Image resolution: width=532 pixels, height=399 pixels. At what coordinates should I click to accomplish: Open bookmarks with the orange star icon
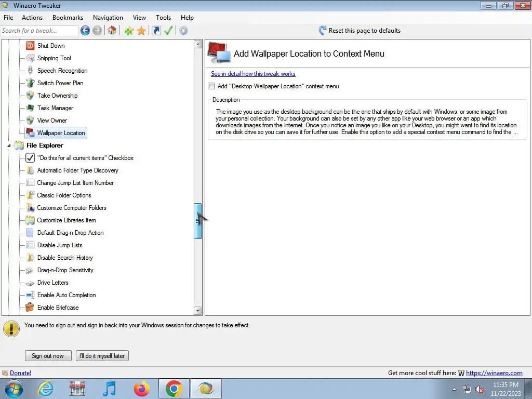coord(141,31)
